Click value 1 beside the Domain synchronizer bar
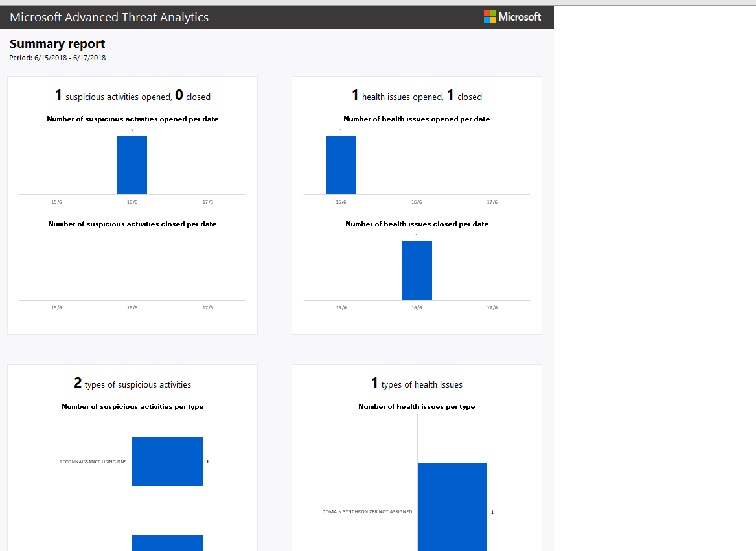The height and width of the screenshot is (551, 756). click(x=492, y=512)
